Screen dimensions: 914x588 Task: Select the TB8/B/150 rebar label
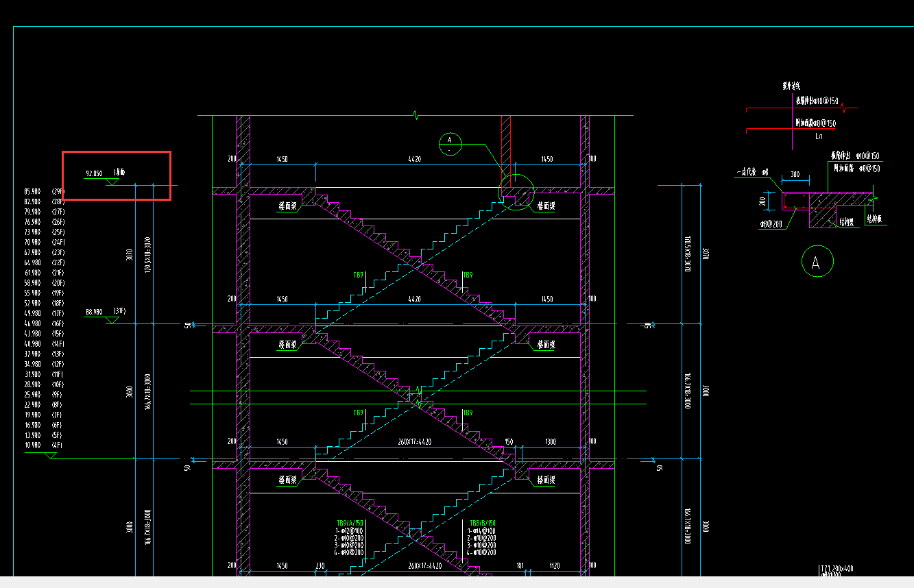point(483,523)
